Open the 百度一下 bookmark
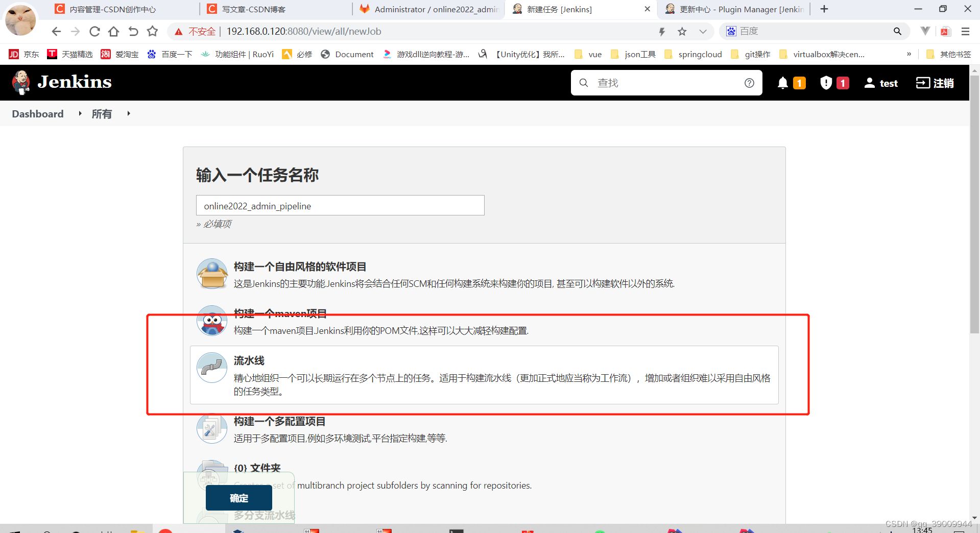The width and height of the screenshot is (980, 533). [x=170, y=54]
